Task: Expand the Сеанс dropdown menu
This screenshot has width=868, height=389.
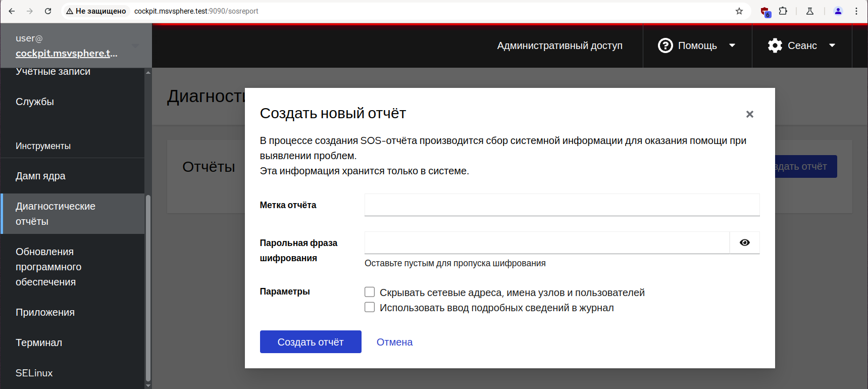Action: point(801,45)
